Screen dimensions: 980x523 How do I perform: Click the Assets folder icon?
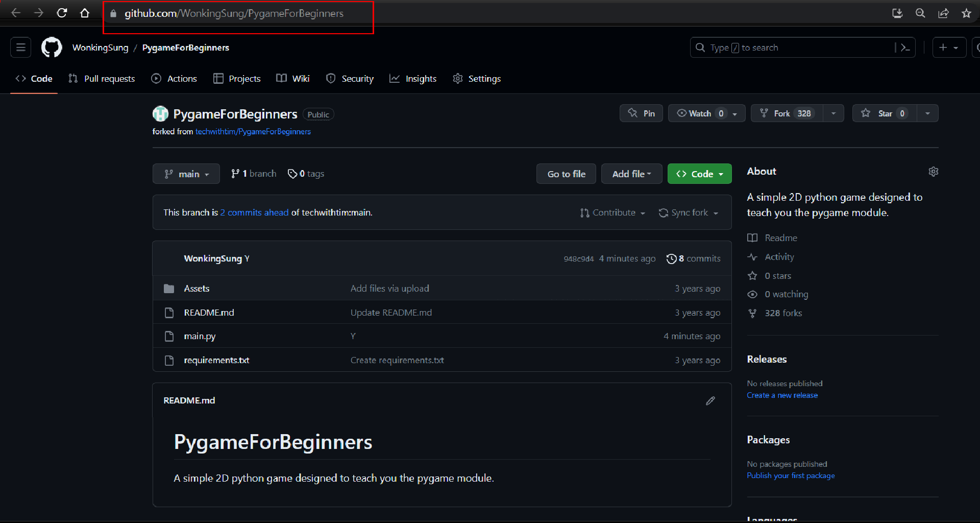(169, 289)
